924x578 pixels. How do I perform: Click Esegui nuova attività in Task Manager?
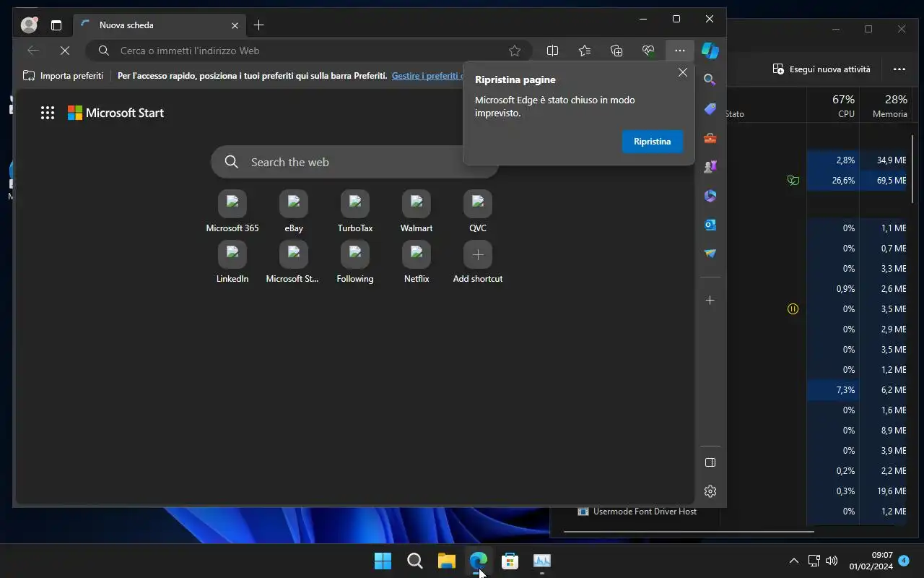(821, 69)
